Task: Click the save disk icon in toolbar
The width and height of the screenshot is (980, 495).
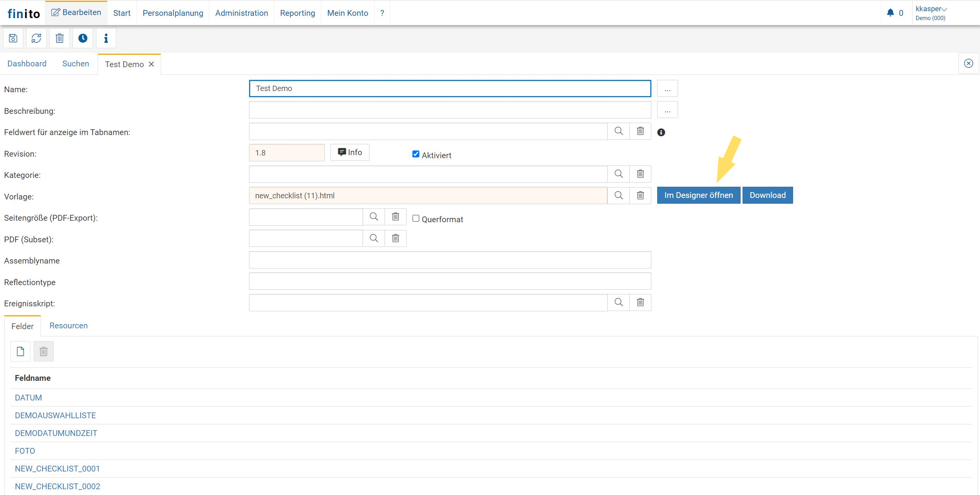Action: click(13, 38)
